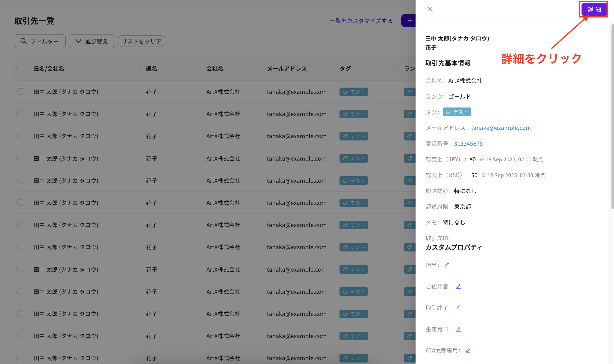Edit the ご紹介者 field via pencil icon
Screen dimensions: 614x364
458,286
